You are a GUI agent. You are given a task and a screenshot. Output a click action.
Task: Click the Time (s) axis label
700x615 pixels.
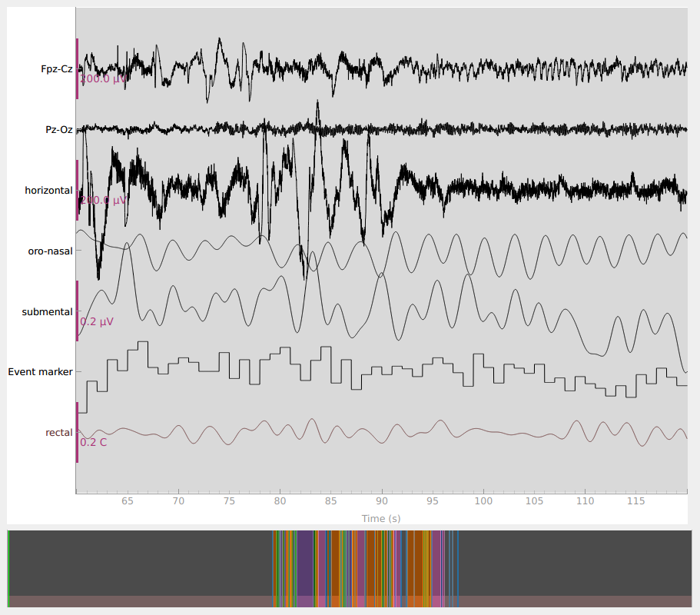[x=381, y=519]
